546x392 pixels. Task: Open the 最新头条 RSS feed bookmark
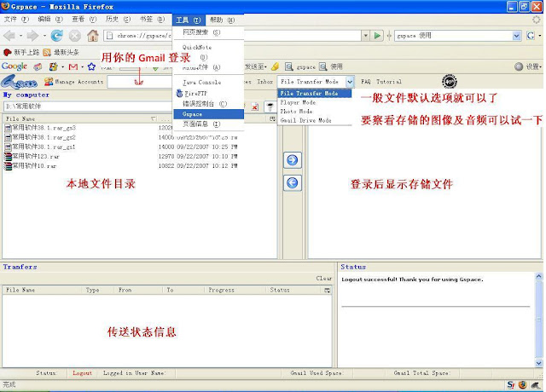coord(61,52)
